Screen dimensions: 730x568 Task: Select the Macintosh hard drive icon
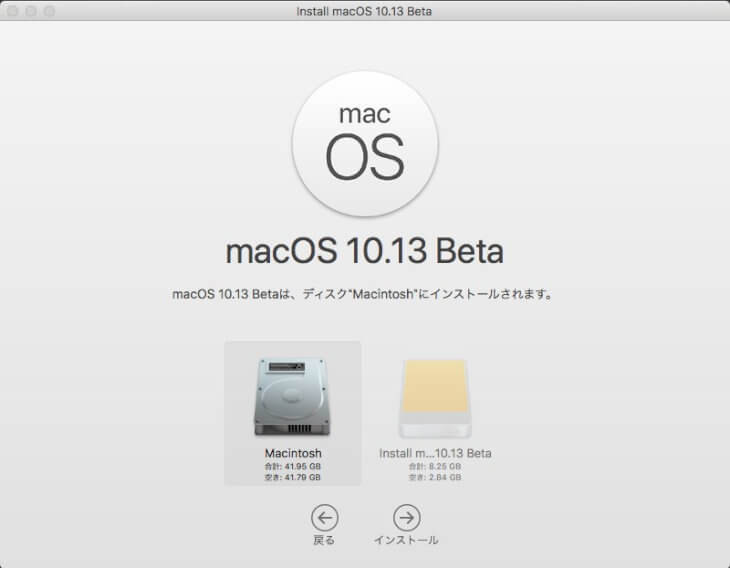292,399
